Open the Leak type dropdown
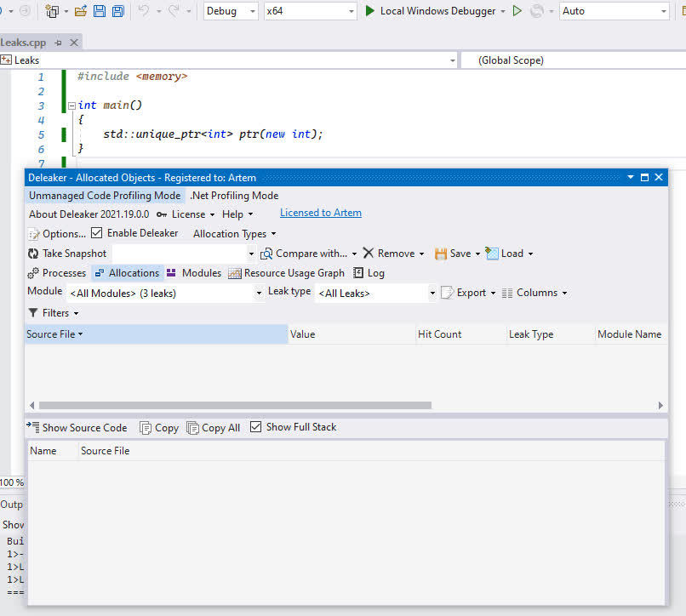 point(432,293)
